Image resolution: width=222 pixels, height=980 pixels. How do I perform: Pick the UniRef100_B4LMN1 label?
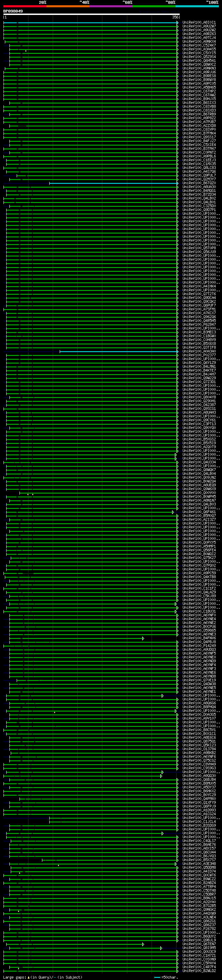[199, 367]
